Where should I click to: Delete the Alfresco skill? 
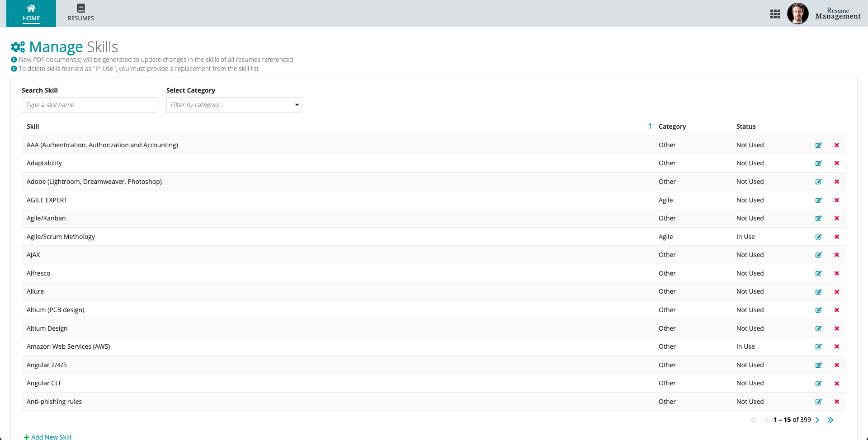(x=837, y=273)
